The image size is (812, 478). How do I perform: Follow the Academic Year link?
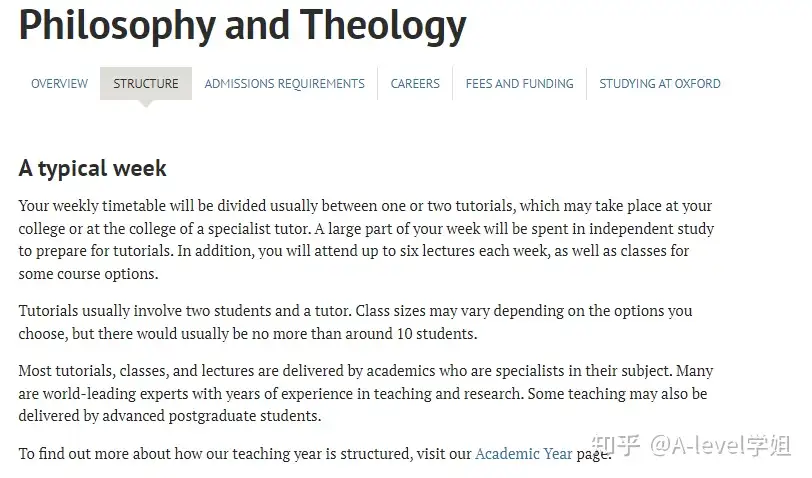pos(524,454)
